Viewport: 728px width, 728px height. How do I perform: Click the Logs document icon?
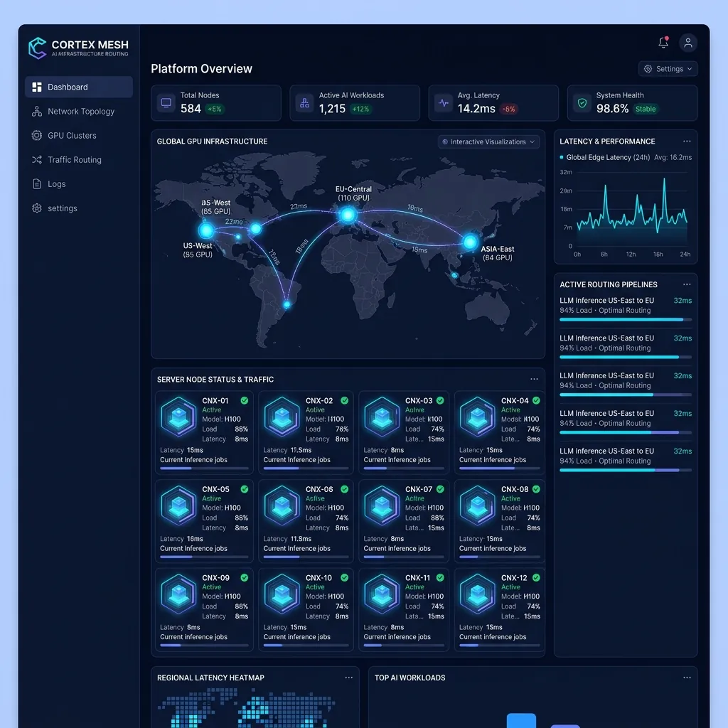pos(37,184)
